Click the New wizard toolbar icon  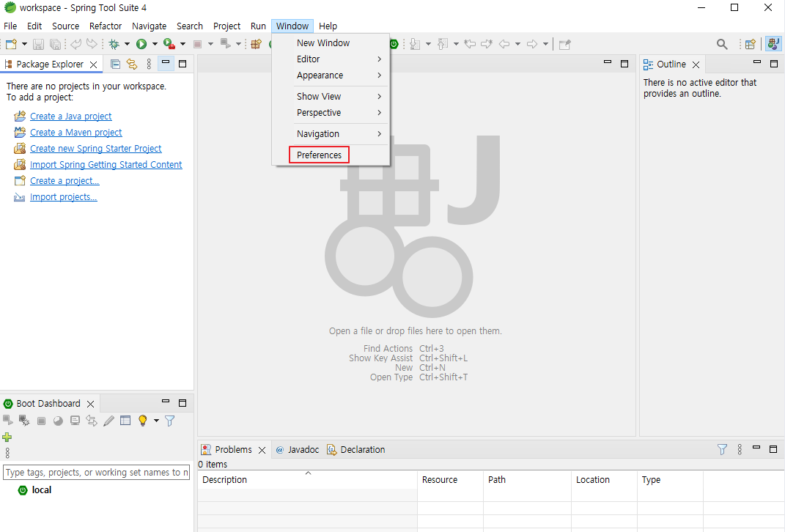point(11,44)
